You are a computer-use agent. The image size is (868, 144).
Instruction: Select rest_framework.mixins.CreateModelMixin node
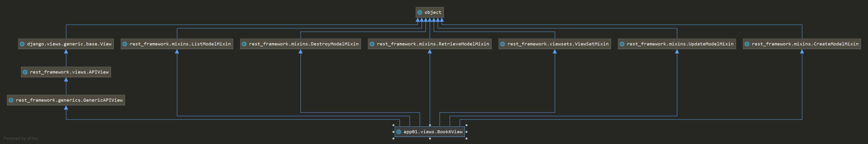(x=802, y=44)
